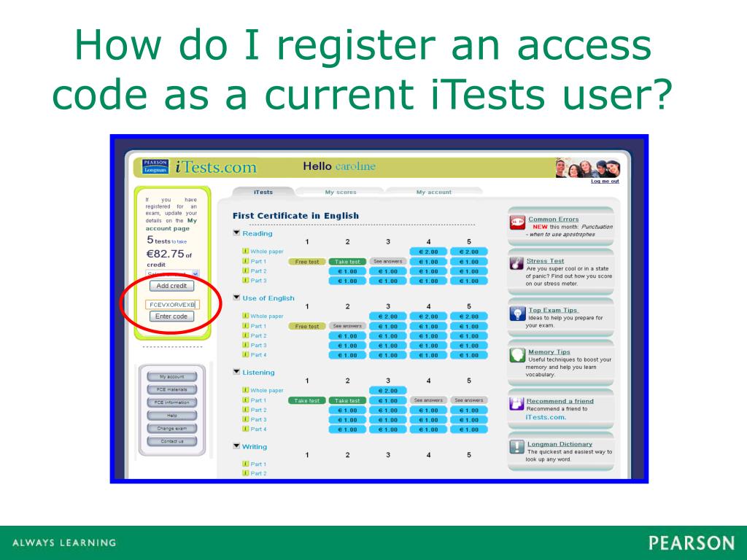The width and height of the screenshot is (747, 560).
Task: Click the Recommend a friend icon
Action: point(517,404)
